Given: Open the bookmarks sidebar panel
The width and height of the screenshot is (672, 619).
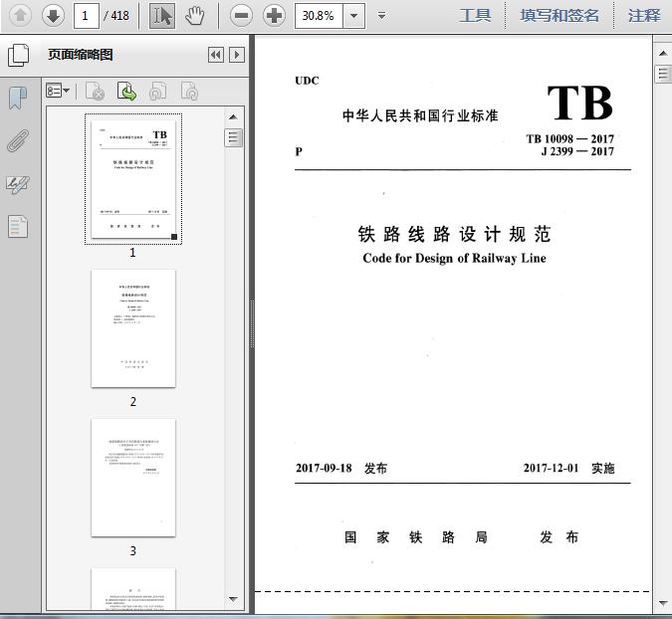Looking at the screenshot, I should click(18, 99).
